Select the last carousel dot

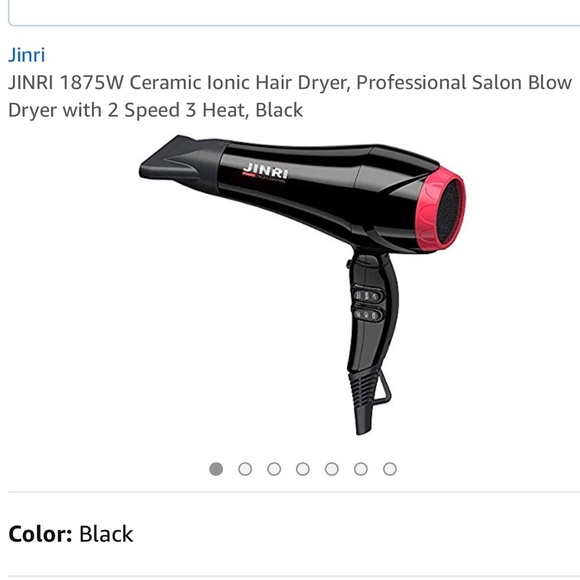pos(390,469)
